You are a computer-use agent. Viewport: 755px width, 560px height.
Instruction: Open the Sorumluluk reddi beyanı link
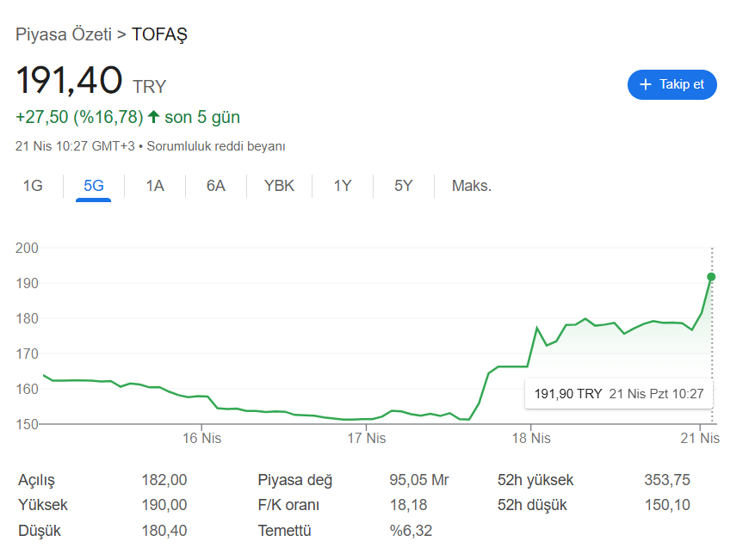pos(216,146)
